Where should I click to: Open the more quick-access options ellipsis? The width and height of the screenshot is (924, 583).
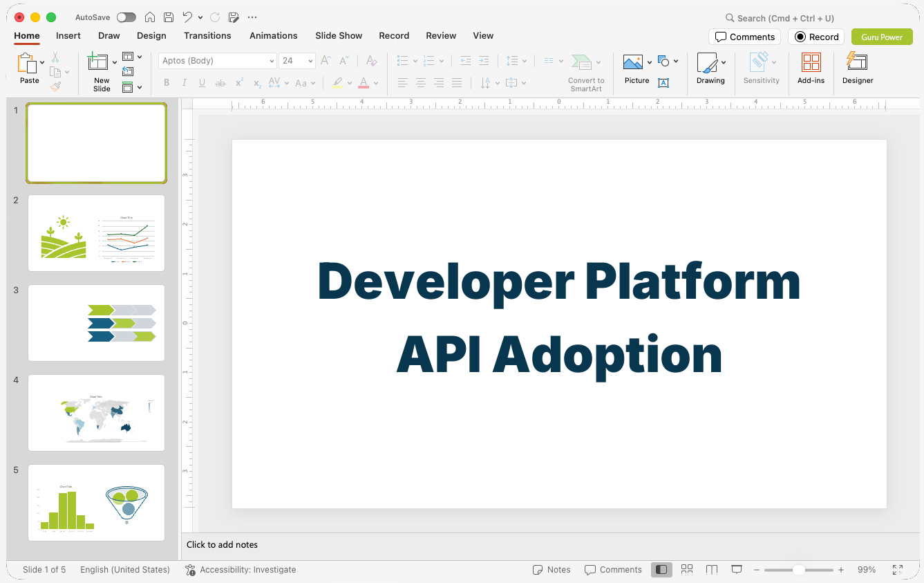click(x=252, y=17)
